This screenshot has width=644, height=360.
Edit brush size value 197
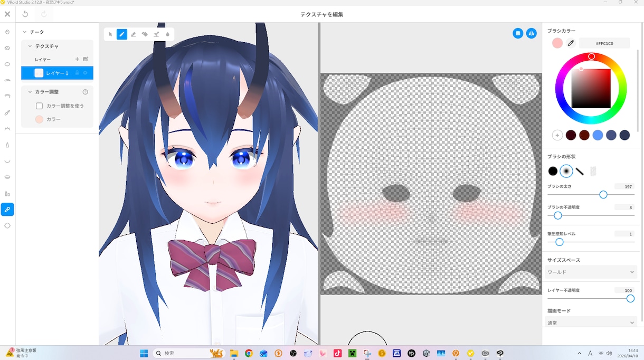pos(624,186)
